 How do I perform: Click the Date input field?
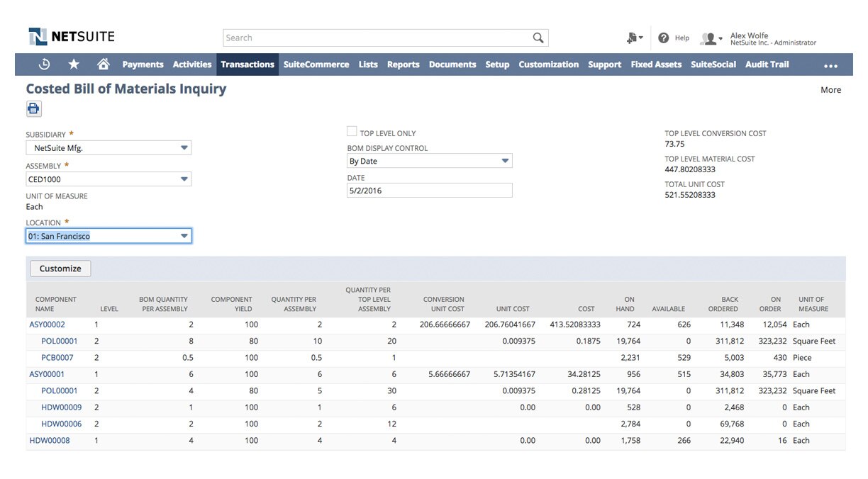click(x=429, y=191)
